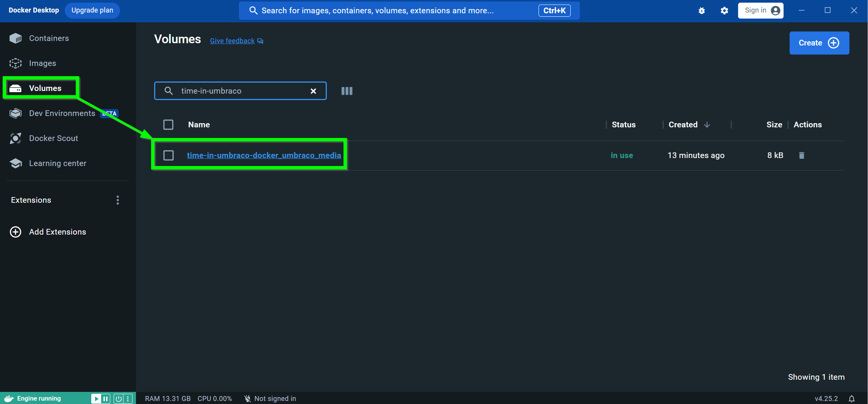
Task: Click the volume search filter field
Action: tap(240, 91)
